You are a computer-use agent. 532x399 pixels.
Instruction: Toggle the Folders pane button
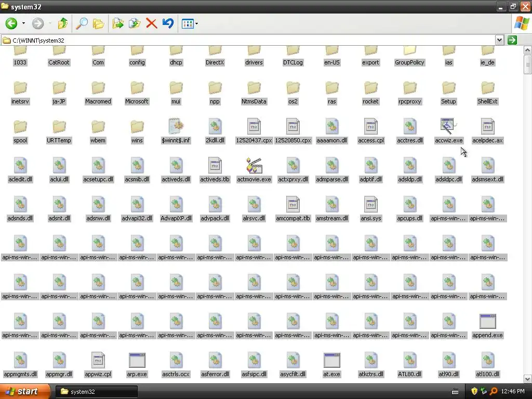point(98,23)
